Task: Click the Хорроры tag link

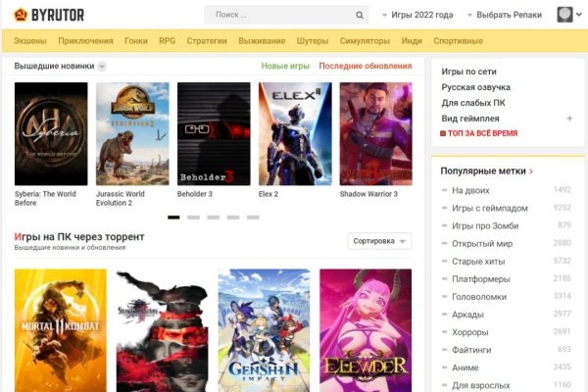Action: coord(470,331)
